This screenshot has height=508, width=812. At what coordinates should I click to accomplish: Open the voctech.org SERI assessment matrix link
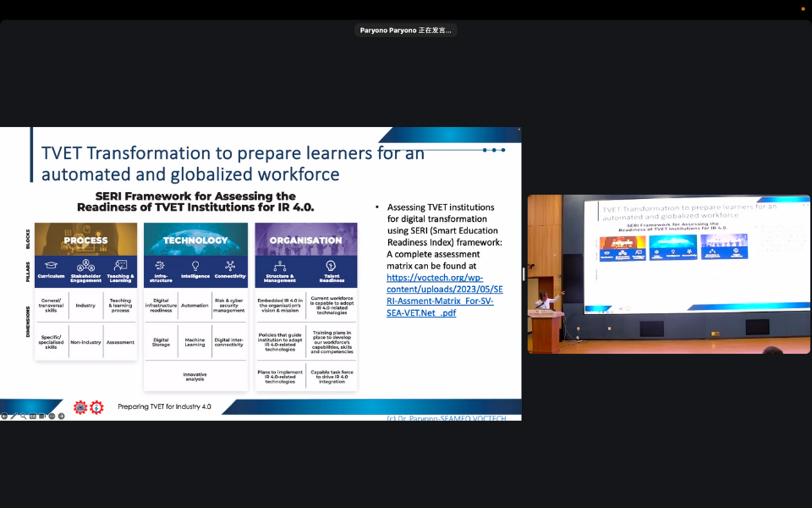(x=444, y=295)
